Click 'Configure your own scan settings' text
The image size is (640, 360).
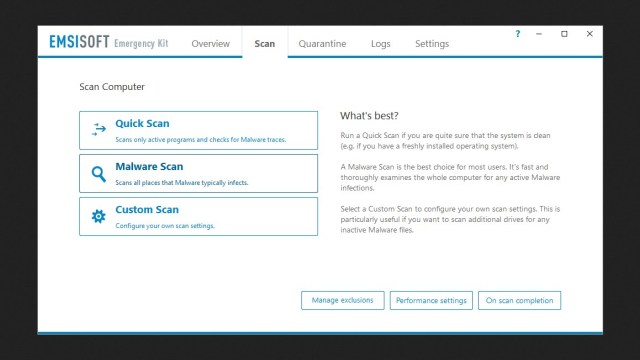(x=165, y=226)
